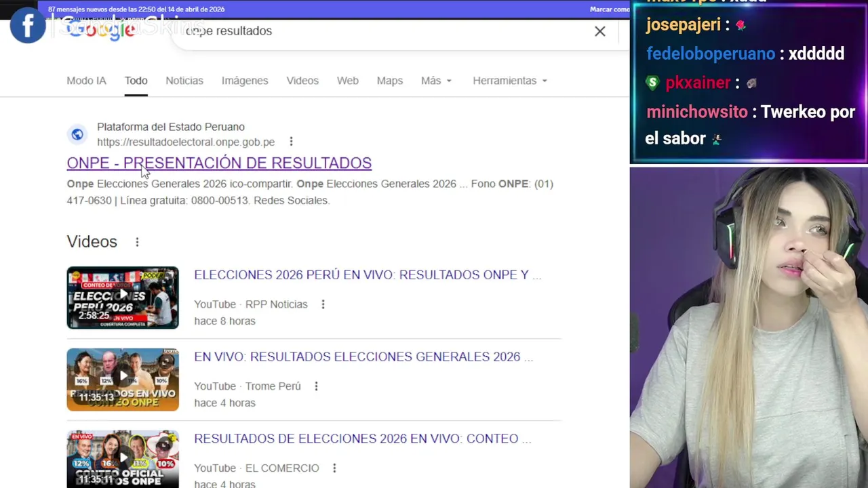Image resolution: width=868 pixels, height=488 pixels.
Task: Switch to the Videos tab
Action: tap(302, 81)
